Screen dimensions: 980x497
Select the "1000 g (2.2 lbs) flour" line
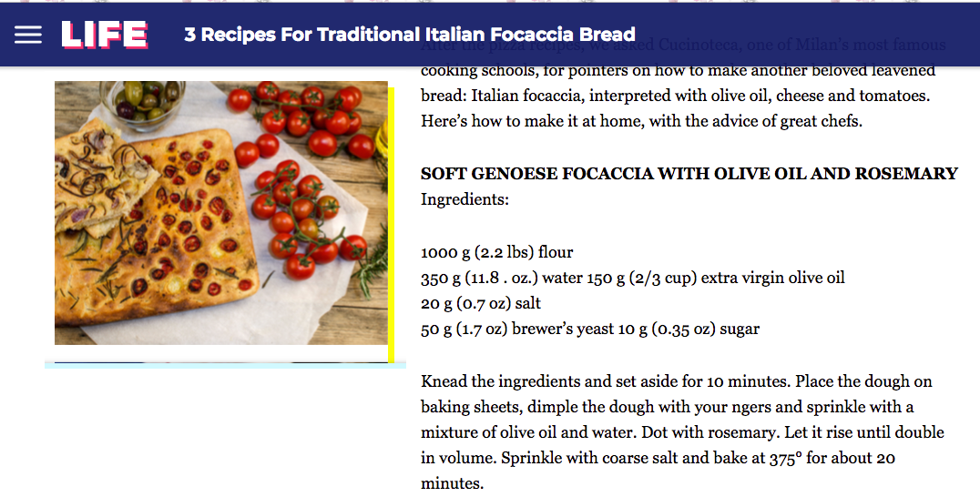(x=496, y=252)
